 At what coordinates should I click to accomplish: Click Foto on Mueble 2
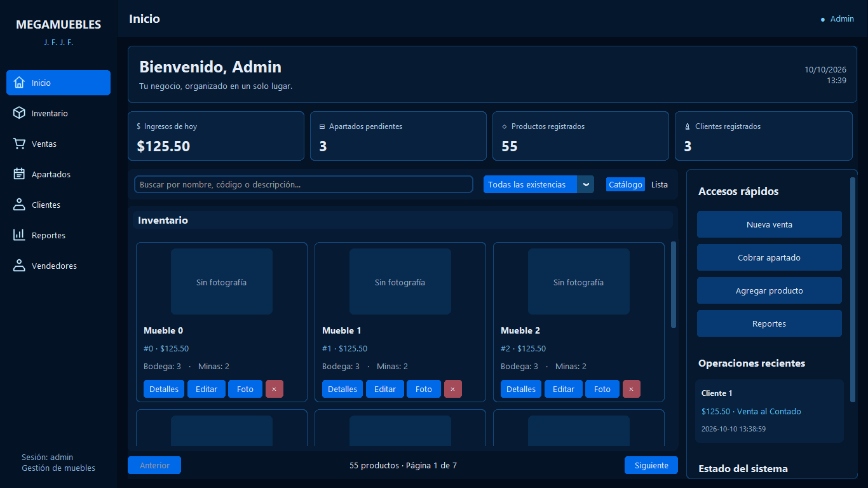click(602, 389)
